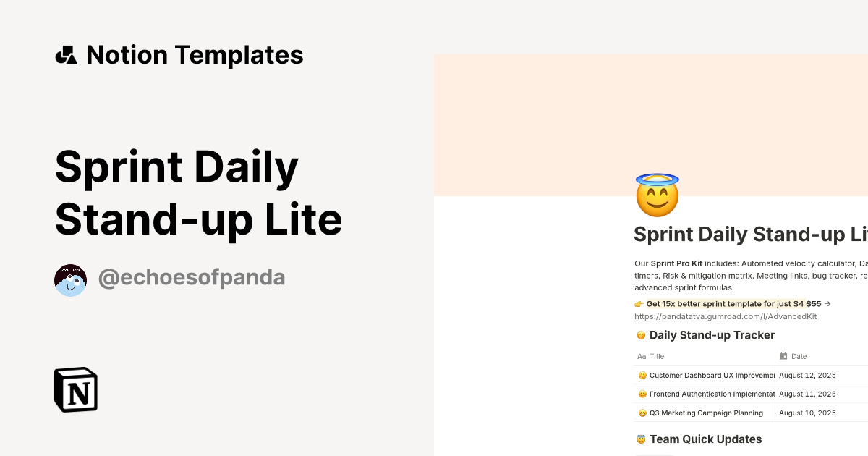Viewport: 868px width, 456px height.
Task: Click the @echoesofpanda author name
Action: pos(192,277)
